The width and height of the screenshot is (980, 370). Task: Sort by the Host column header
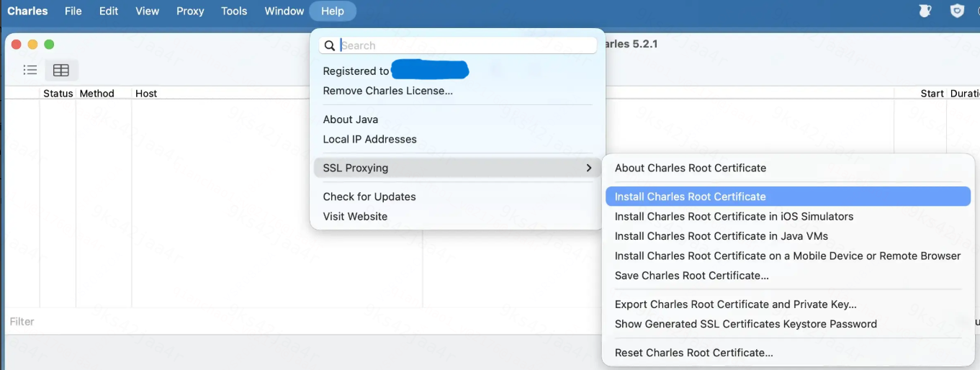(146, 94)
